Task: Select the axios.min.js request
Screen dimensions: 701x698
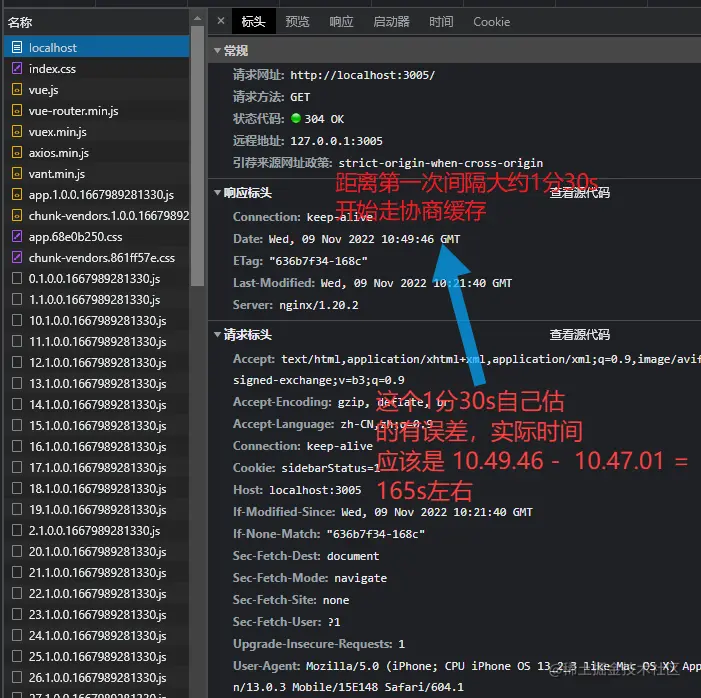Action: pos(97,152)
